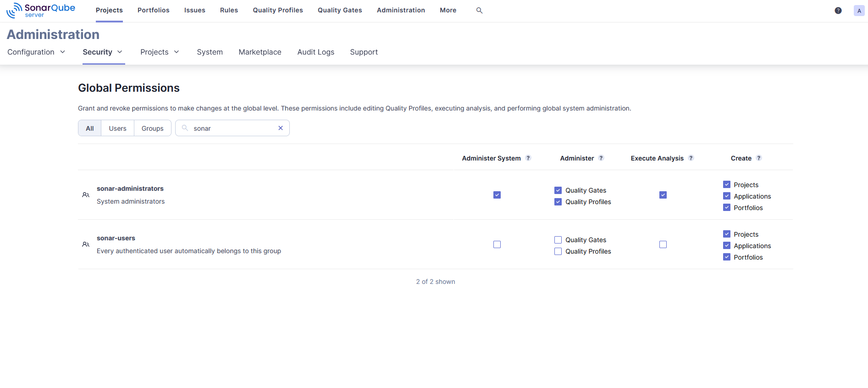Click into the permissions search box

coord(232,128)
